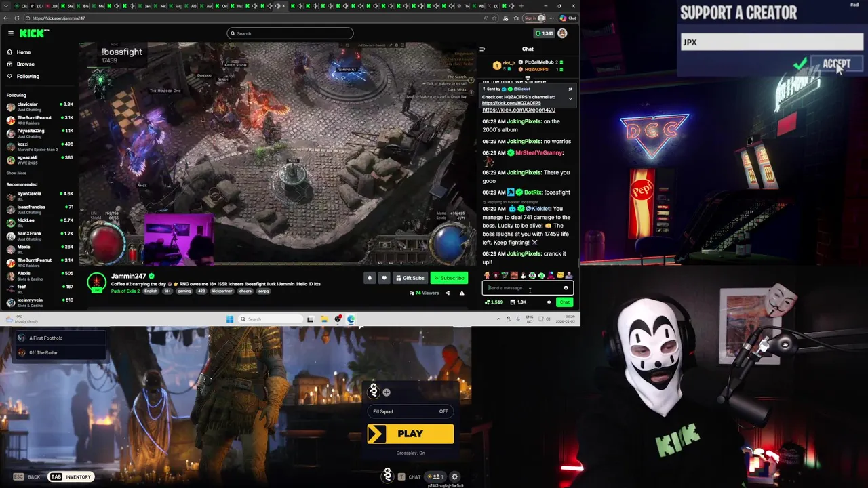
Task: Click the browser refresh icon
Action: [x=17, y=18]
